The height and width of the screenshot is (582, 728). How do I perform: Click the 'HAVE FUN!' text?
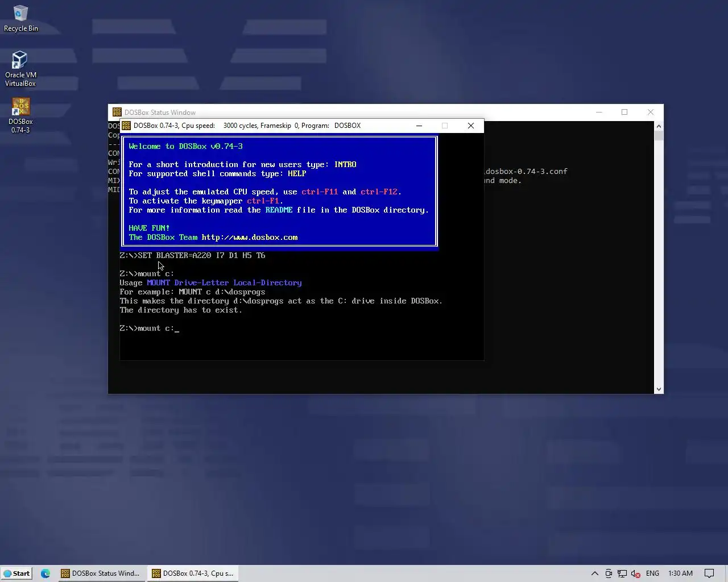click(x=149, y=228)
